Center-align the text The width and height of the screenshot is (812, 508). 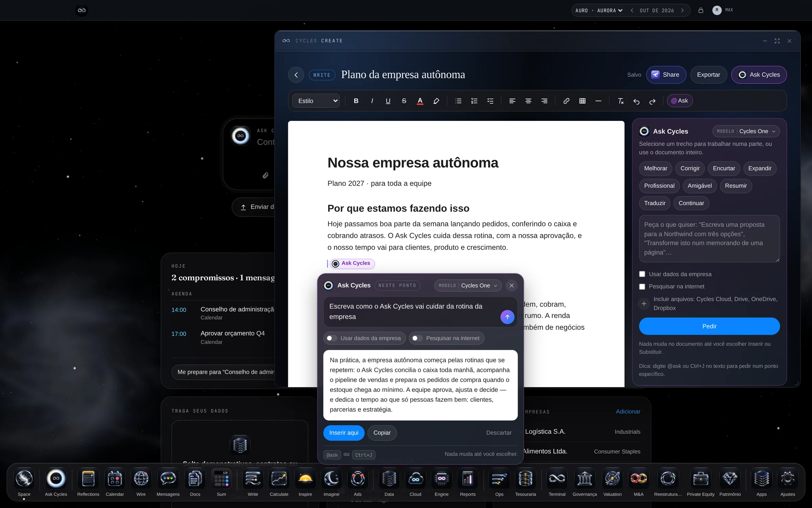tap(528, 101)
